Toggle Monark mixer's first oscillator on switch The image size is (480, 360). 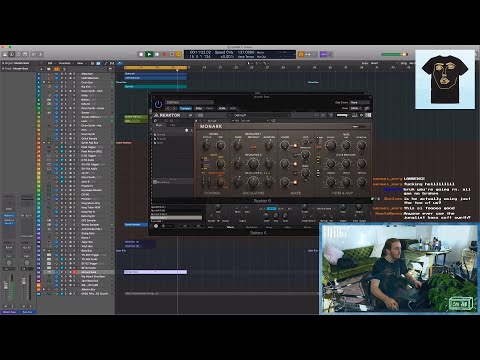pyautogui.click(x=295, y=146)
